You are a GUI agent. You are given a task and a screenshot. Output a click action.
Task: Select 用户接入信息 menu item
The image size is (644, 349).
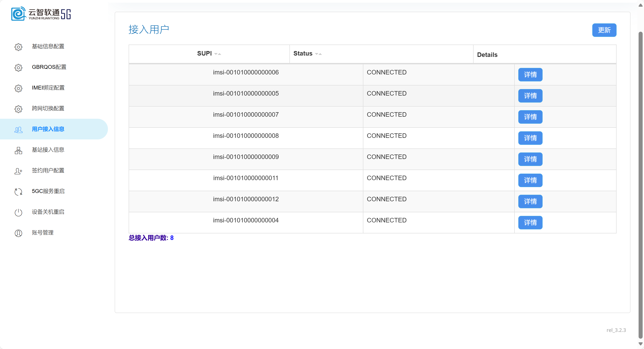(x=54, y=129)
